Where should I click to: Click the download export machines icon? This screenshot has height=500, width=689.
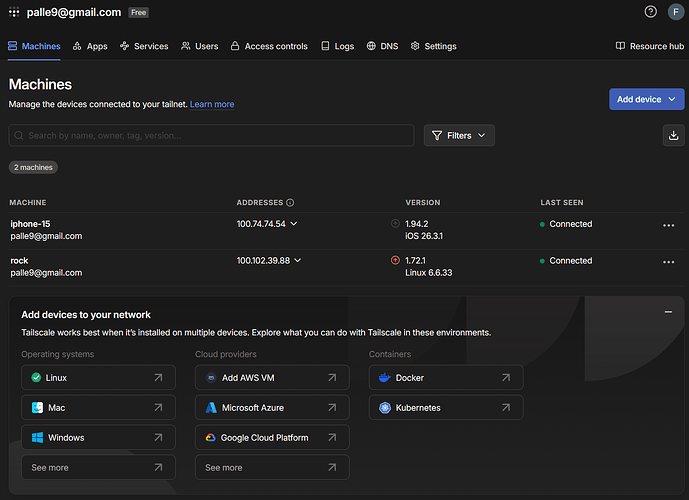[673, 135]
